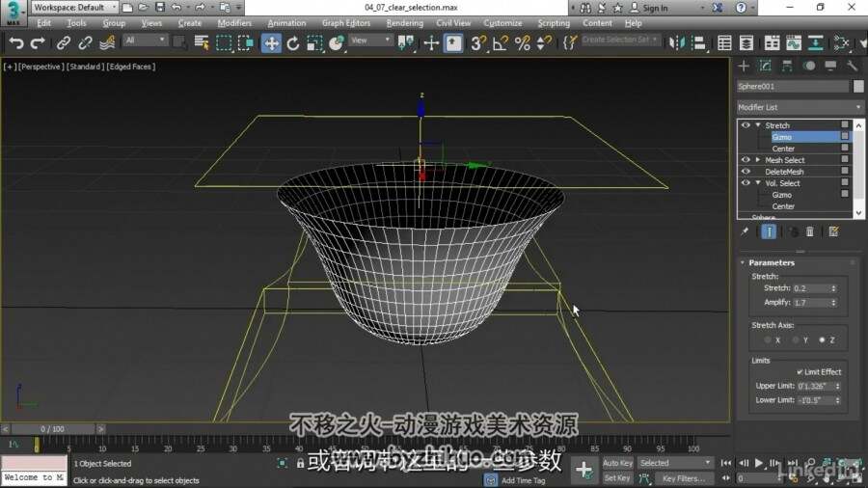Activate Select and Scale tool

coord(314,43)
